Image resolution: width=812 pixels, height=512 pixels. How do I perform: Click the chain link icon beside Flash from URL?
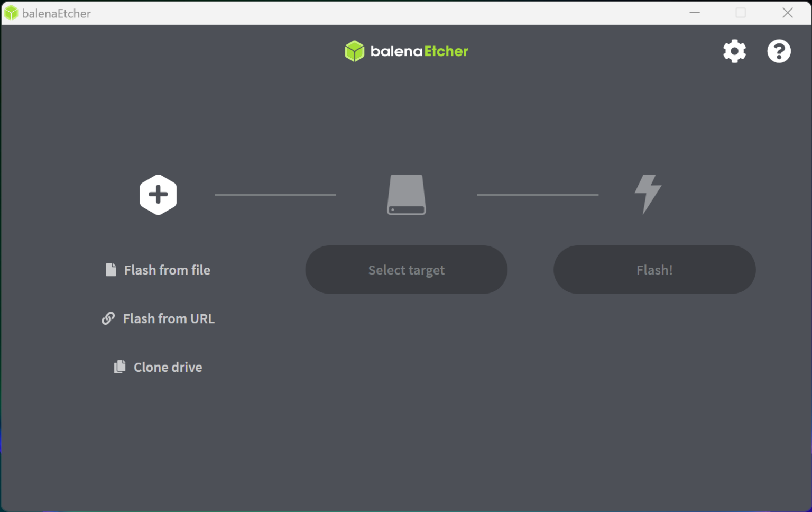108,318
